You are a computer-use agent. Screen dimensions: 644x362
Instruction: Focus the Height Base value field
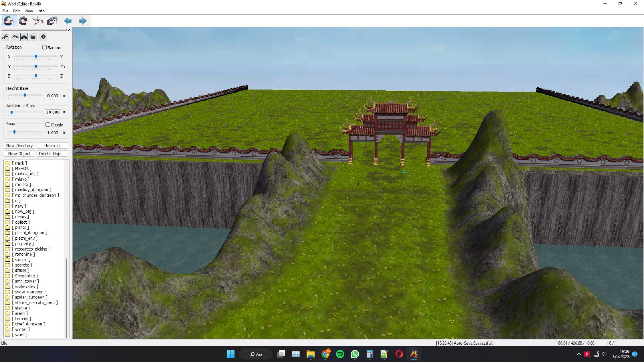tap(52, 96)
